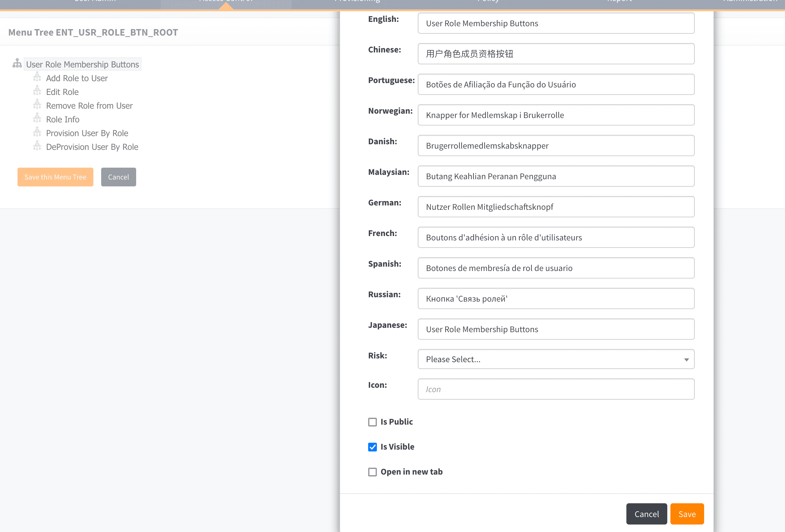The width and height of the screenshot is (785, 532).
Task: Select User Role Membership Buttons root node
Action: (82, 64)
